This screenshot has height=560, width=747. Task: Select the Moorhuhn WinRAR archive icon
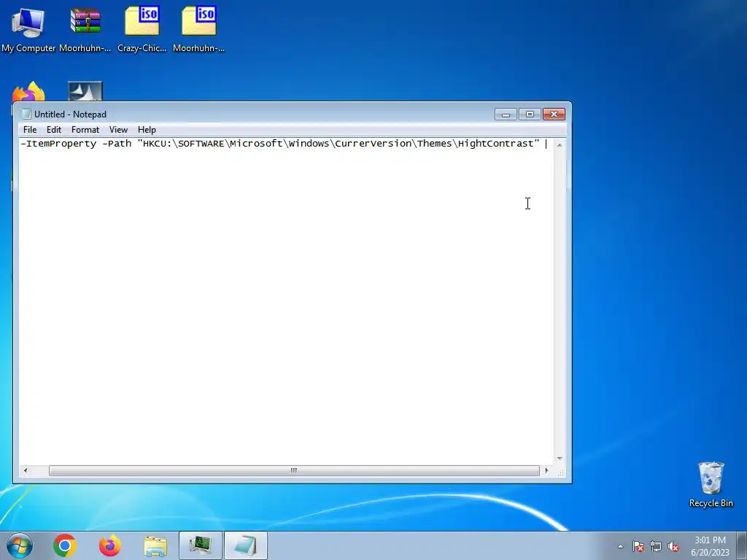[x=85, y=28]
